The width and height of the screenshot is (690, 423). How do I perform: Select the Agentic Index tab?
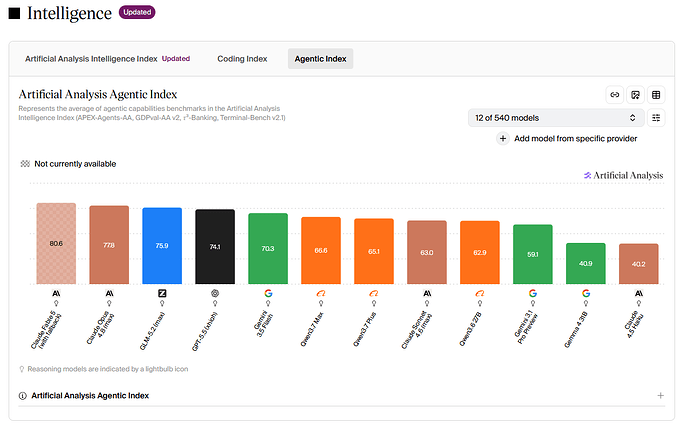click(x=320, y=59)
